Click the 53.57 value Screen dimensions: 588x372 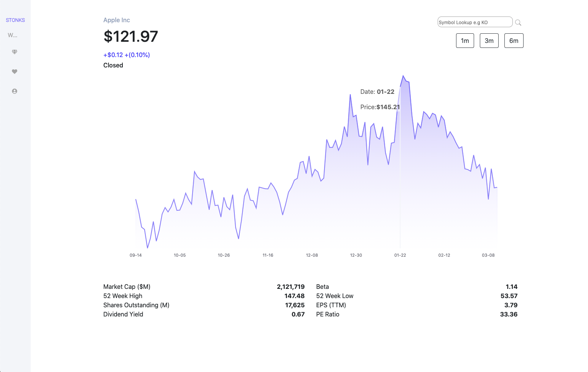click(509, 296)
